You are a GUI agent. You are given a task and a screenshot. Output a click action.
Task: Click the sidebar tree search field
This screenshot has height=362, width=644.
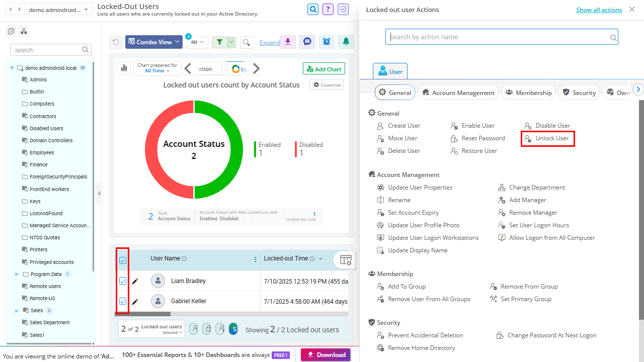[51, 50]
